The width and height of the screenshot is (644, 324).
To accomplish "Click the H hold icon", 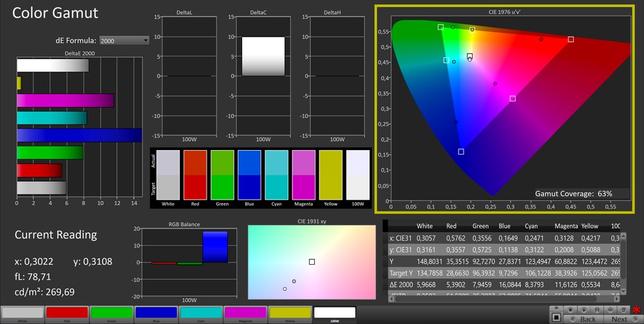I will point(597,310).
